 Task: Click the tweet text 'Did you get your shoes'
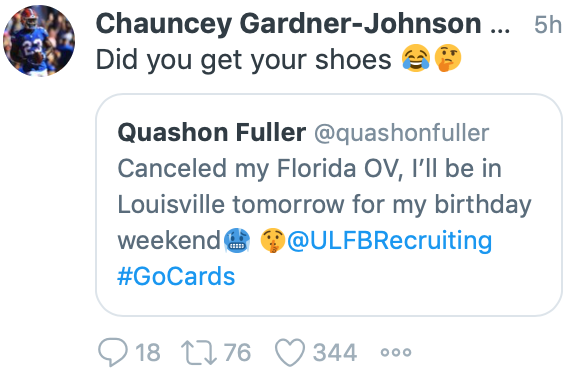pos(243,59)
